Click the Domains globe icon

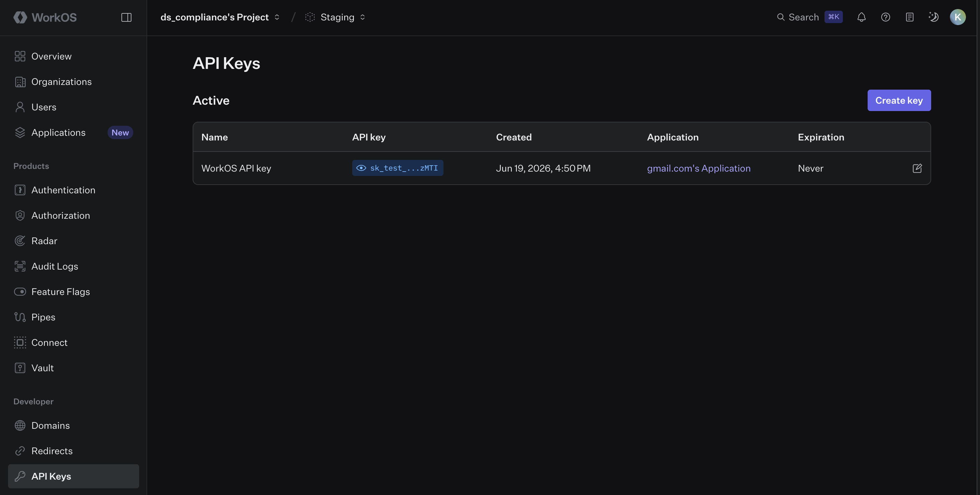coord(20,425)
